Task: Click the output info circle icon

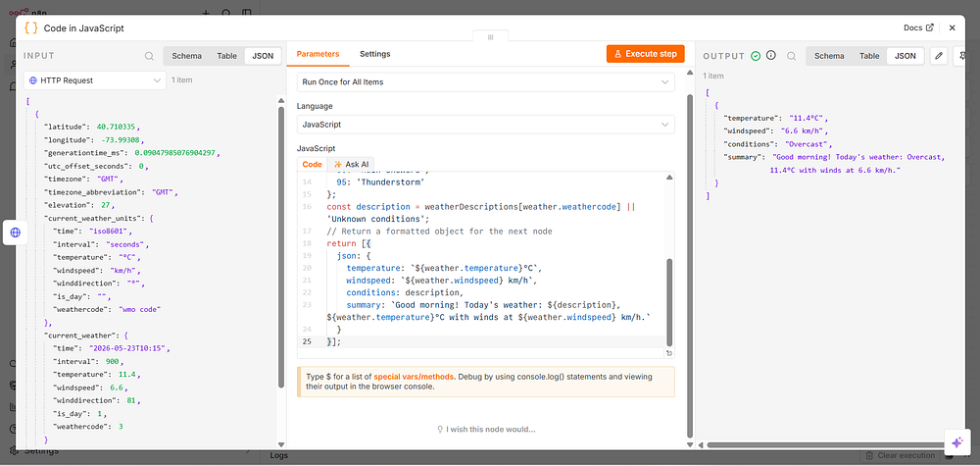Action: (771, 55)
